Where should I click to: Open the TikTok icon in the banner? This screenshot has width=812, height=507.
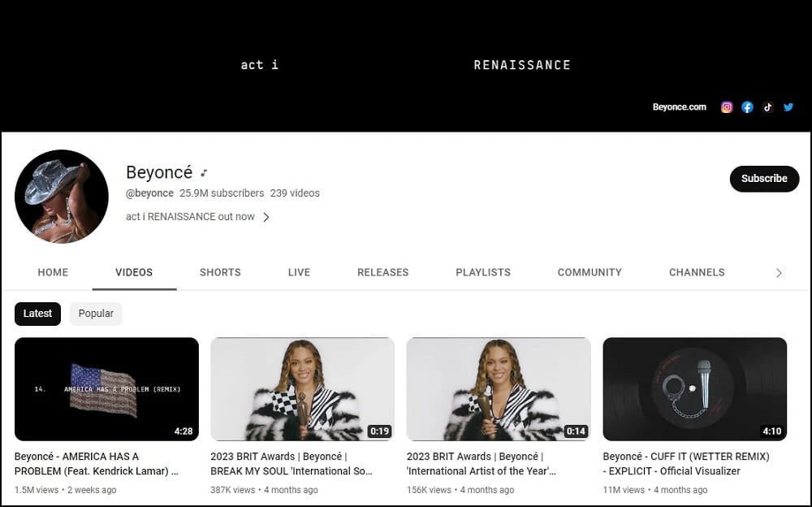pos(767,107)
